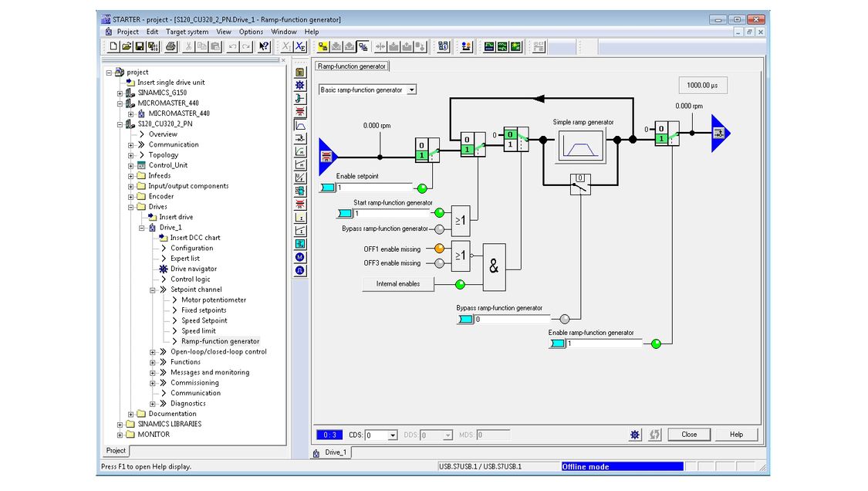Click the yellow connect to target icon
The height and width of the screenshot is (491, 868).
click(x=323, y=46)
